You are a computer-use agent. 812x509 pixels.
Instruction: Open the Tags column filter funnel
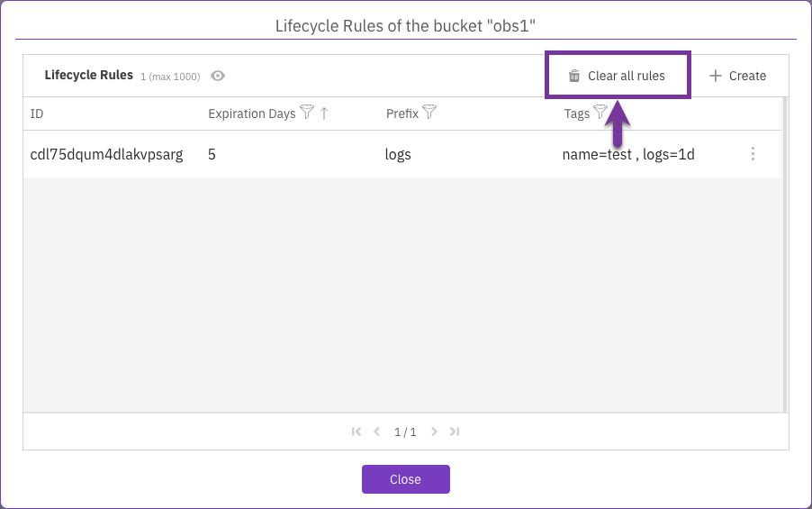600,113
